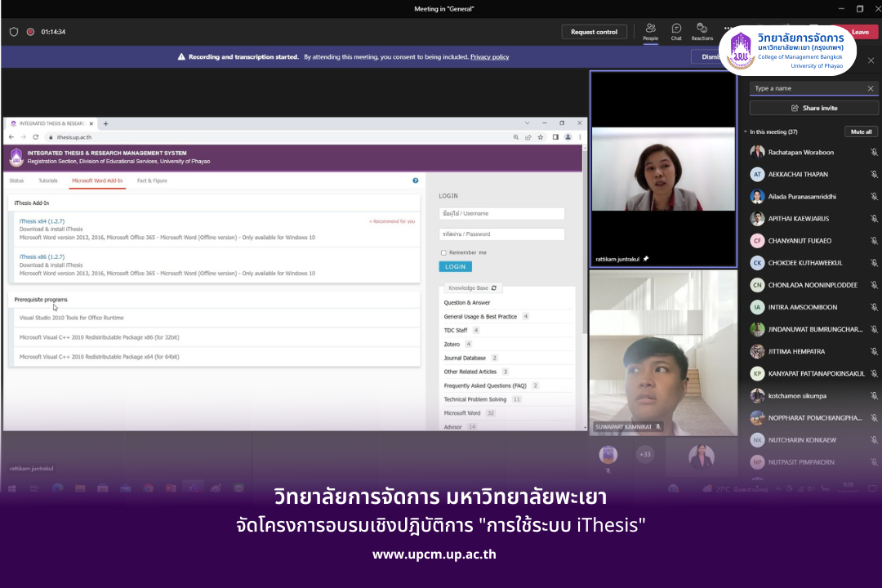882x588 pixels.
Task: Open Frequently Asked Questions (FAQ) category
Action: (485, 386)
